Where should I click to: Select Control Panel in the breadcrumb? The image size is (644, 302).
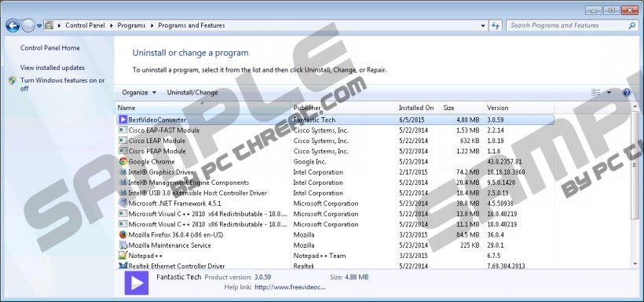pyautogui.click(x=85, y=25)
